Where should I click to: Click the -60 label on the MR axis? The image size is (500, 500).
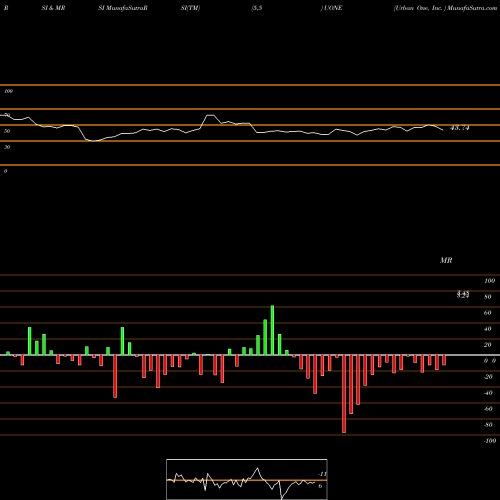pos(488,409)
